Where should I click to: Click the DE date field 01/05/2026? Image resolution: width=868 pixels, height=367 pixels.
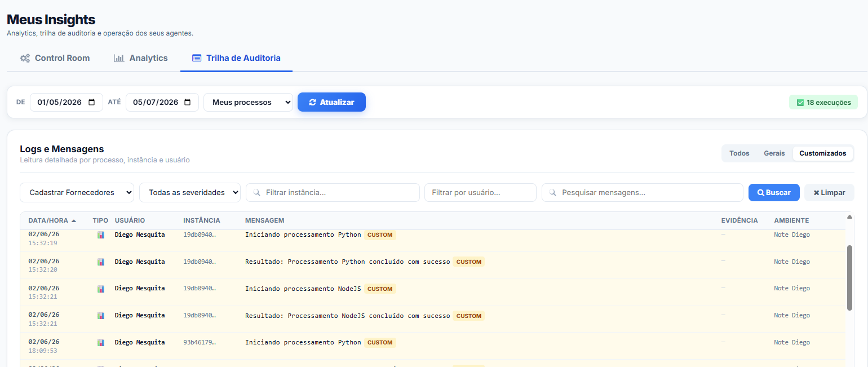[x=67, y=102]
